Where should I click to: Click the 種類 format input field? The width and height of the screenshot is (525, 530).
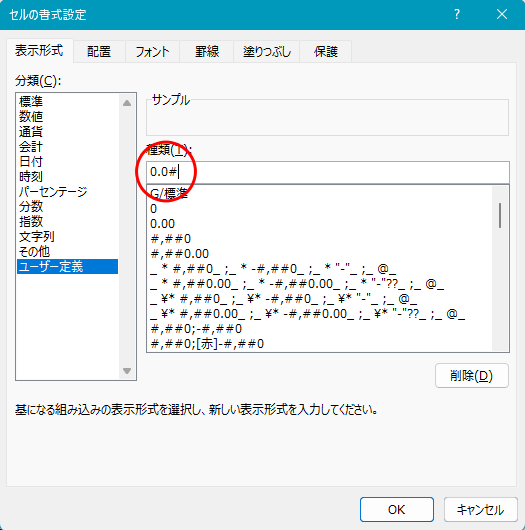tap(328, 172)
